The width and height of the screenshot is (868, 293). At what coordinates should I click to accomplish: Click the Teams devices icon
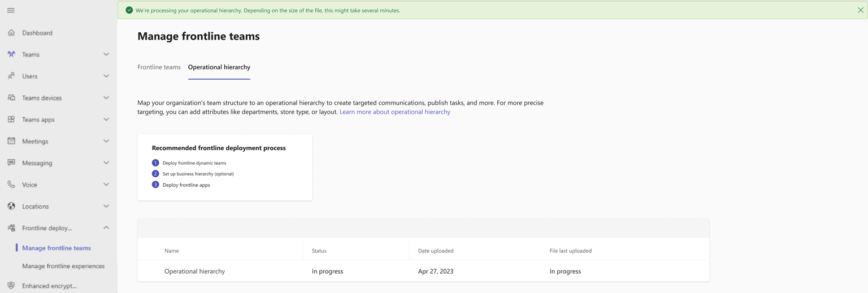click(11, 98)
